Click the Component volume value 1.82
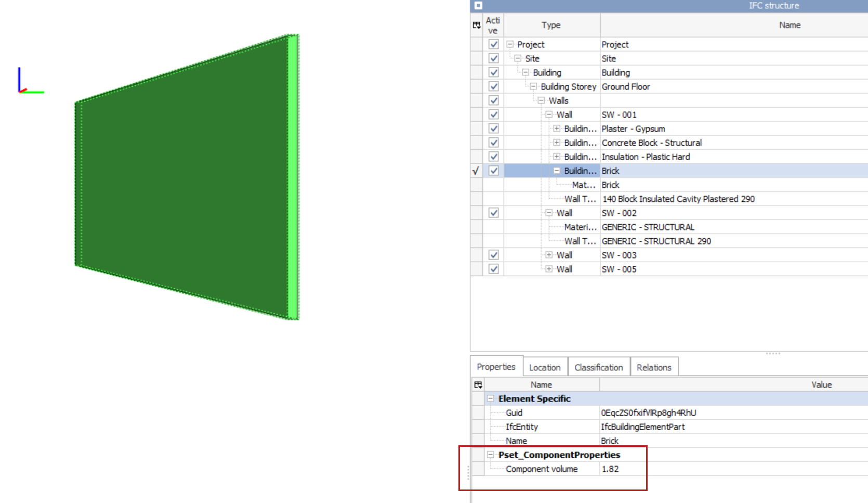This screenshot has height=503, width=868. (x=610, y=469)
